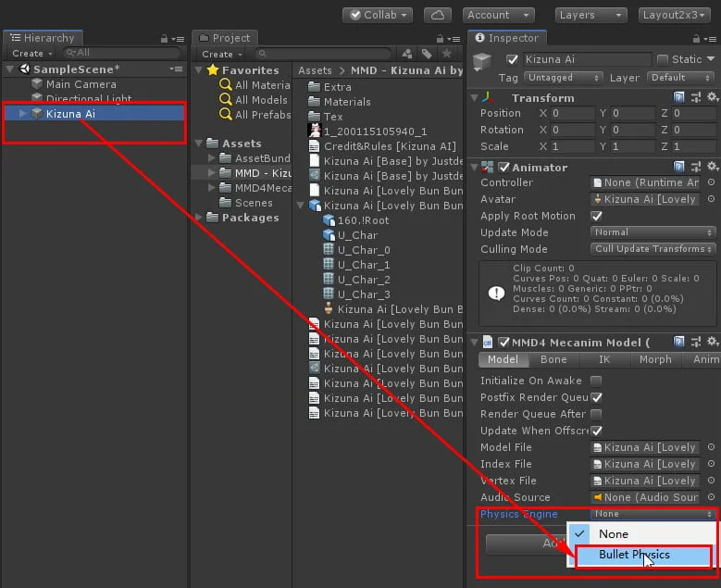Enable the Static checkbox
Screen dimensions: 721x588
pos(662,59)
